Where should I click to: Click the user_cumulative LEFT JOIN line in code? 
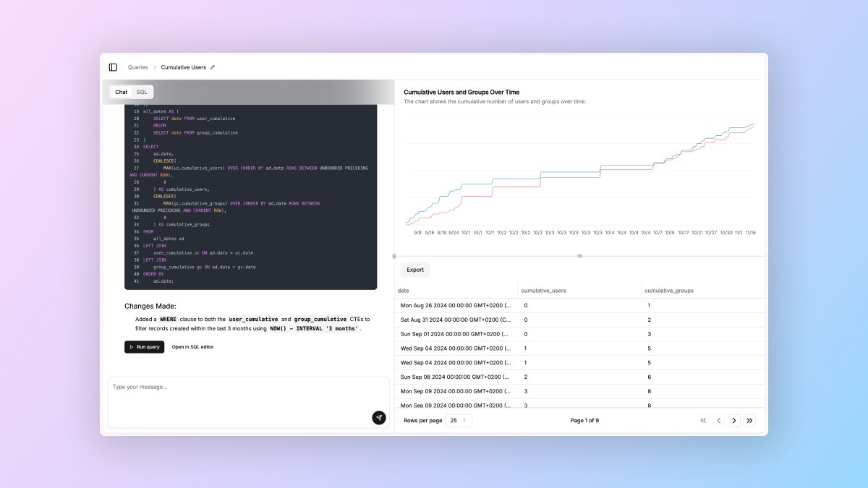[203, 253]
